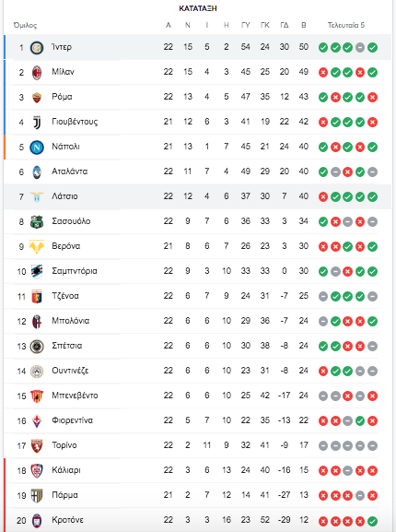Click the Sassuolo club badge
This screenshot has height=532, width=396.
[x=37, y=221]
